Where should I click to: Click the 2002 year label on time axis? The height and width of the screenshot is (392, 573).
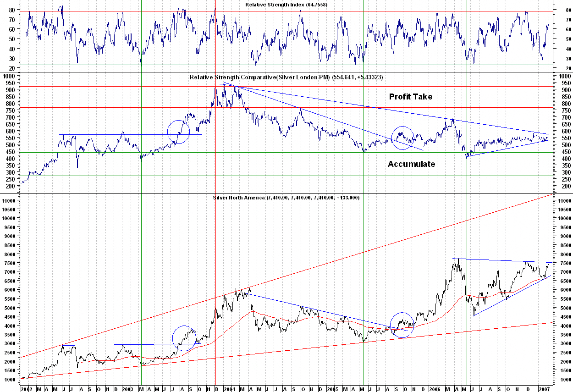pyautogui.click(x=26, y=388)
